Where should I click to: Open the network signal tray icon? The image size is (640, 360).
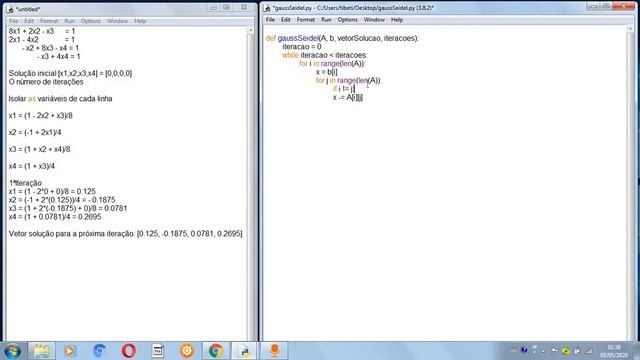[589, 351]
